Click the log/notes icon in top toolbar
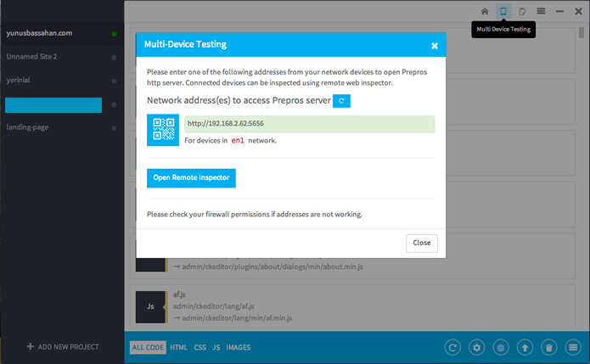Screen dimensions: 590x364 click(x=522, y=12)
